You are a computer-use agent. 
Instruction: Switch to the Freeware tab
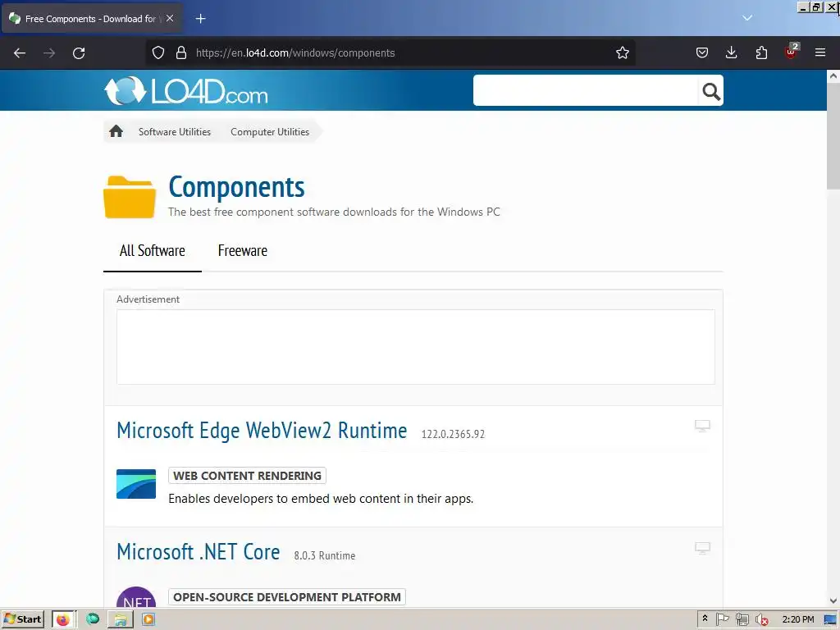click(x=242, y=251)
